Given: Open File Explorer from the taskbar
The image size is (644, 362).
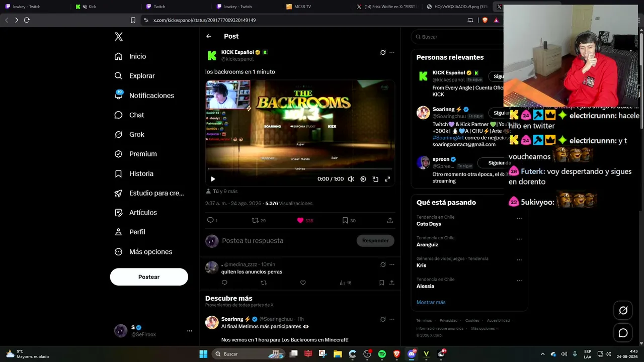Looking at the screenshot, I should tap(338, 354).
